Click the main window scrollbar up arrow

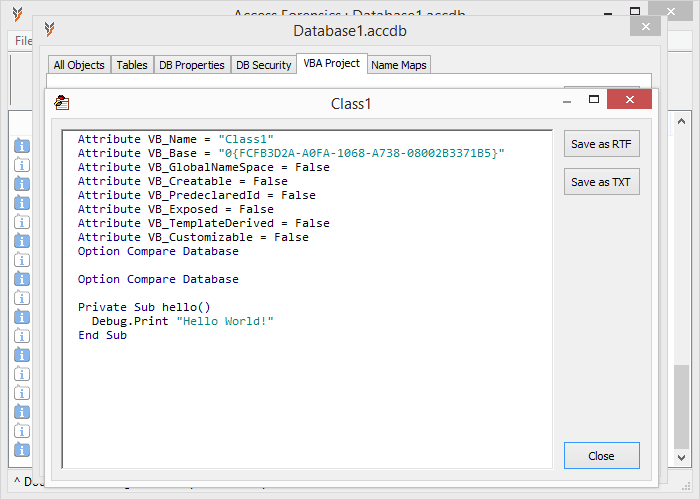coord(681,121)
